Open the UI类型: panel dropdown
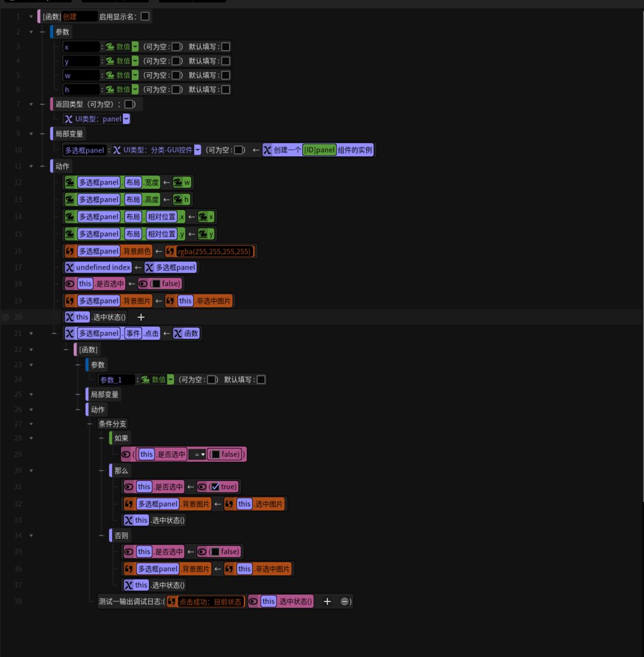 tap(126, 119)
